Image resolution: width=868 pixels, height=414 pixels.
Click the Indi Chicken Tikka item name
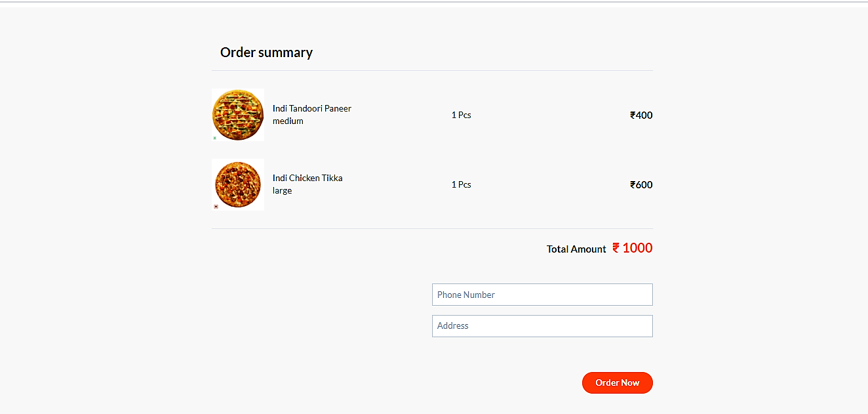(307, 178)
